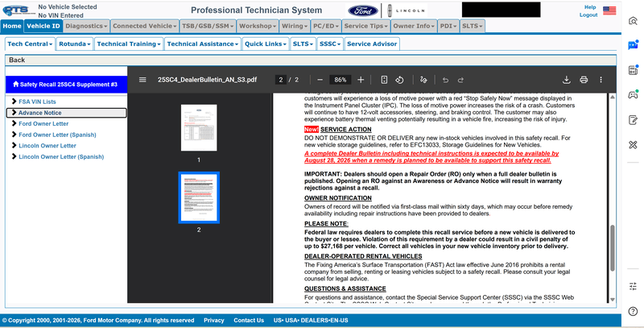644x328 pixels.
Task: Click the US flag language icon
Action: [x=609, y=10]
